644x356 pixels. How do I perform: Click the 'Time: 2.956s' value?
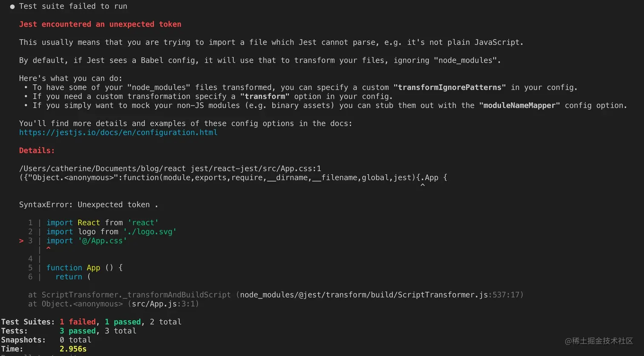(x=73, y=349)
